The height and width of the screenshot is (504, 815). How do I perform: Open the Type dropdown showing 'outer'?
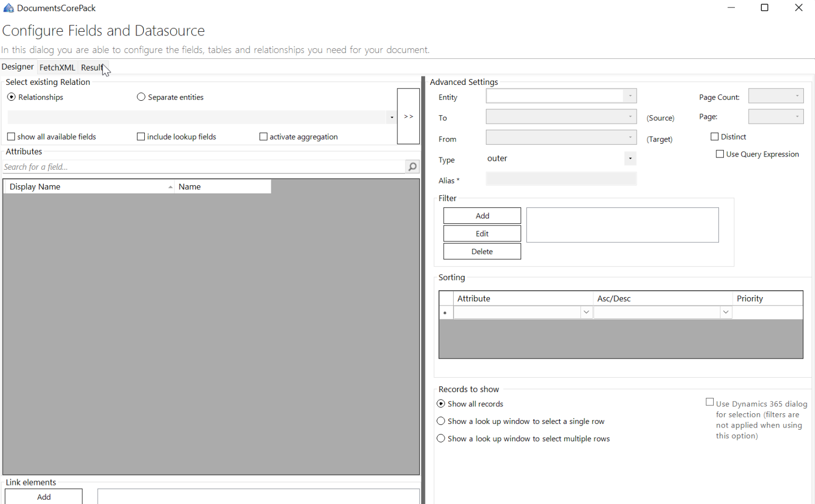tap(630, 158)
